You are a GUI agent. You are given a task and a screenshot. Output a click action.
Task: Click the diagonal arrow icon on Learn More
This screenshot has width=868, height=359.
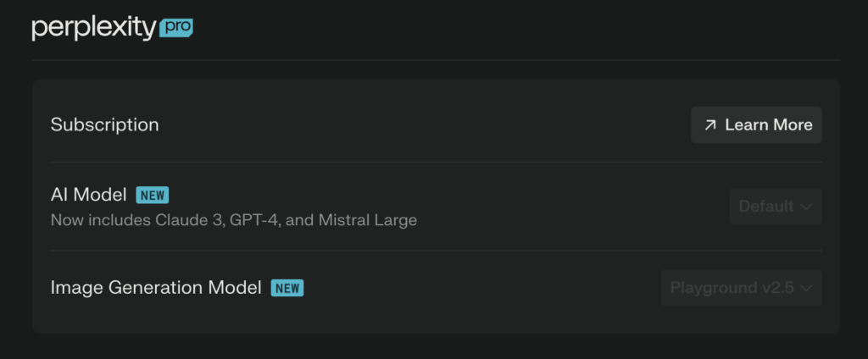[x=710, y=125]
